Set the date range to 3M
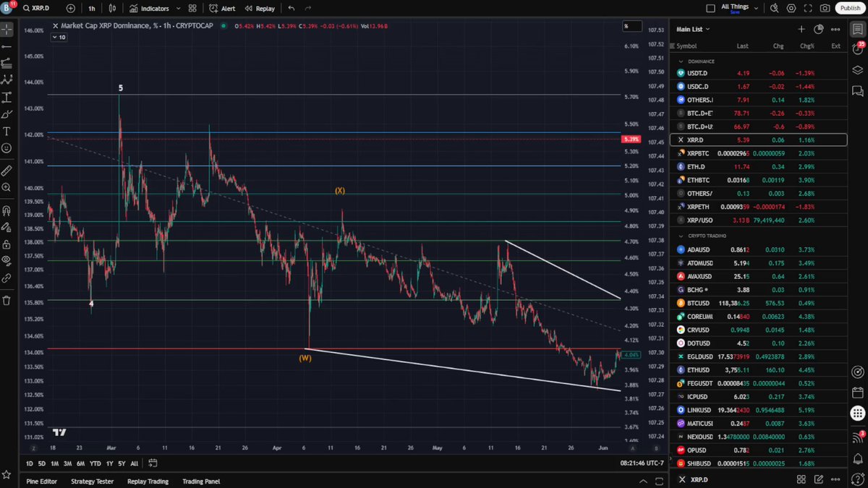868x488 pixels. tap(67, 463)
